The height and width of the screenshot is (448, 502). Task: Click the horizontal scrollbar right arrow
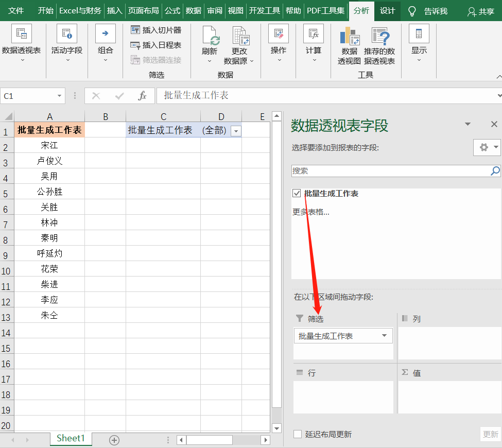pos(265,440)
